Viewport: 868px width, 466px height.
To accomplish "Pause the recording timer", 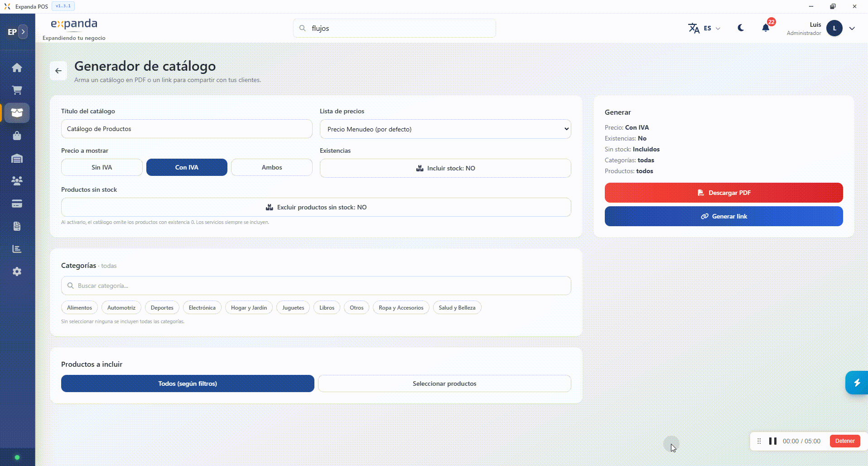I will (773, 441).
